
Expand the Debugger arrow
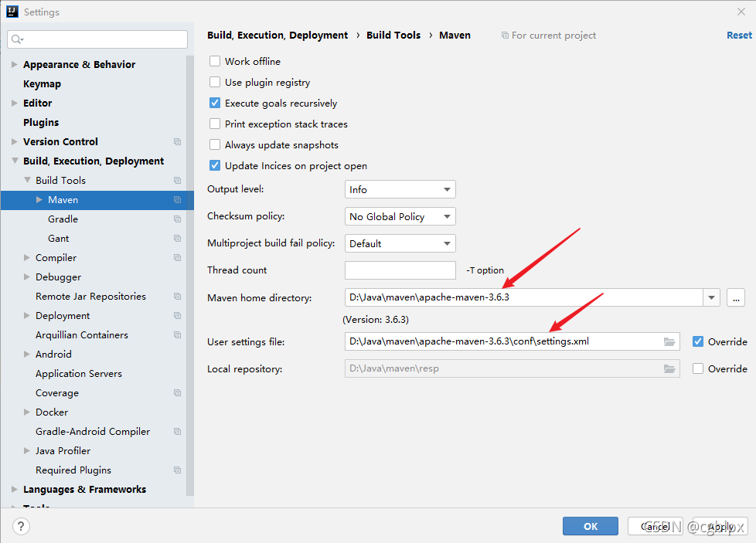point(27,277)
